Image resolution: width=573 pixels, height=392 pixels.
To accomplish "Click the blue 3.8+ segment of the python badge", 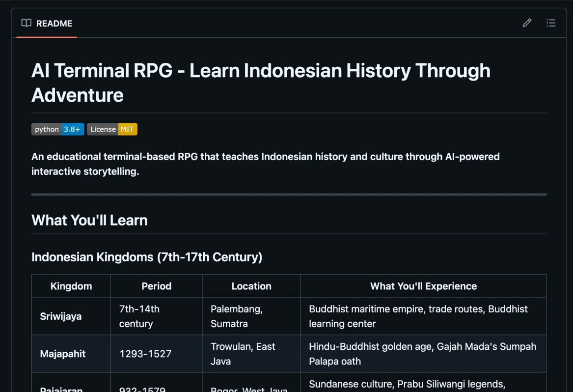I will (72, 129).
